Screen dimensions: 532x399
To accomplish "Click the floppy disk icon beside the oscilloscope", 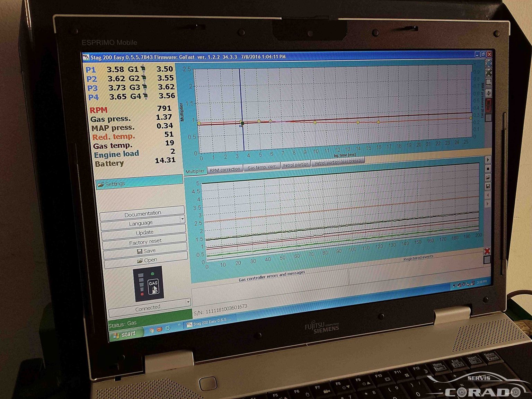I will (488, 186).
